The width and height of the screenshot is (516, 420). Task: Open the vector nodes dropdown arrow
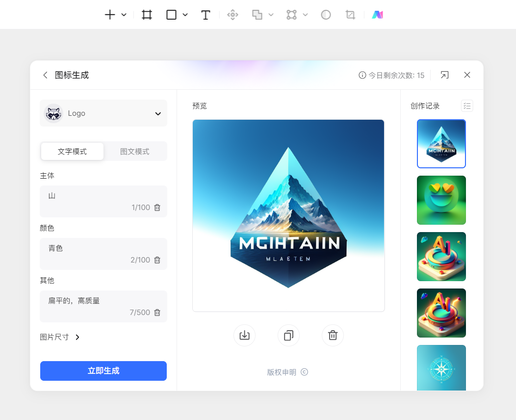click(306, 15)
